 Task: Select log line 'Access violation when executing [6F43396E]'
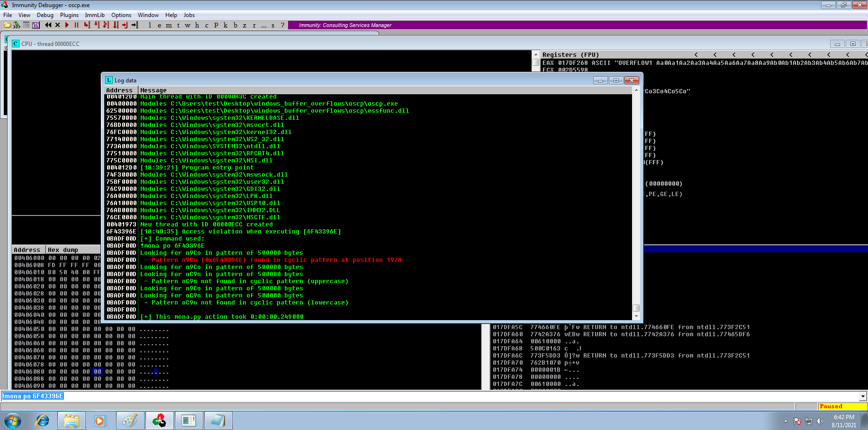[x=368, y=232]
